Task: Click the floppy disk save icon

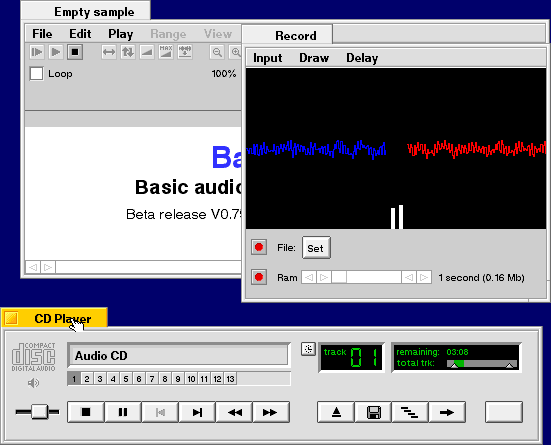Action: [x=374, y=412]
